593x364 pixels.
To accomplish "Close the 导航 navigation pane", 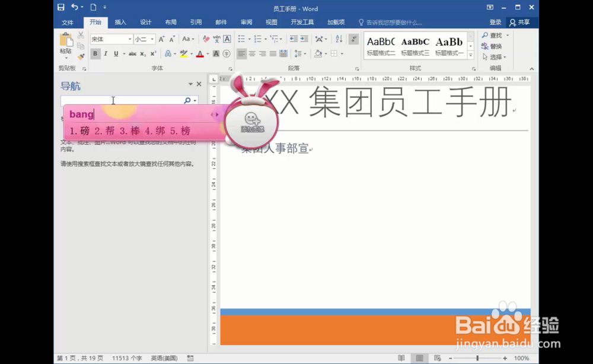I will [199, 84].
